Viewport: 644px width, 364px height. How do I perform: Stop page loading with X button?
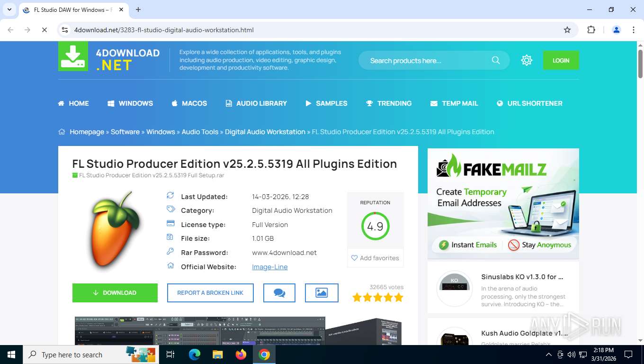[44, 30]
